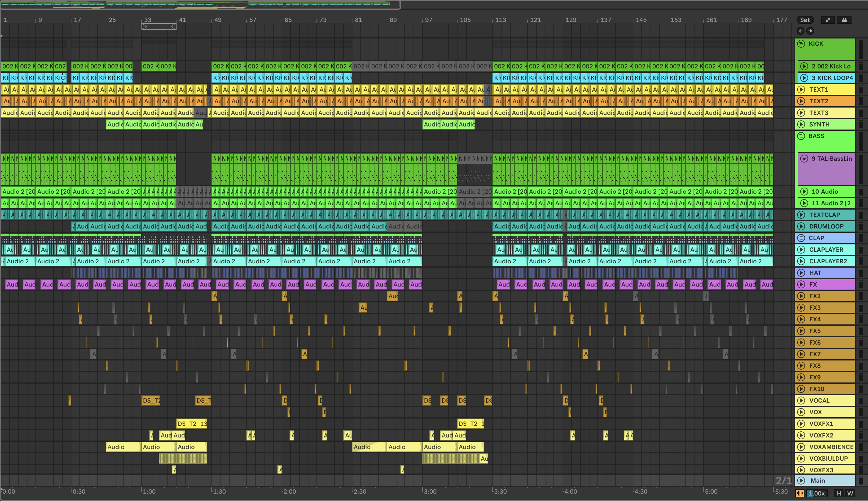The image size is (868, 501).
Task: Collapse the BASS group track
Action: (801, 136)
